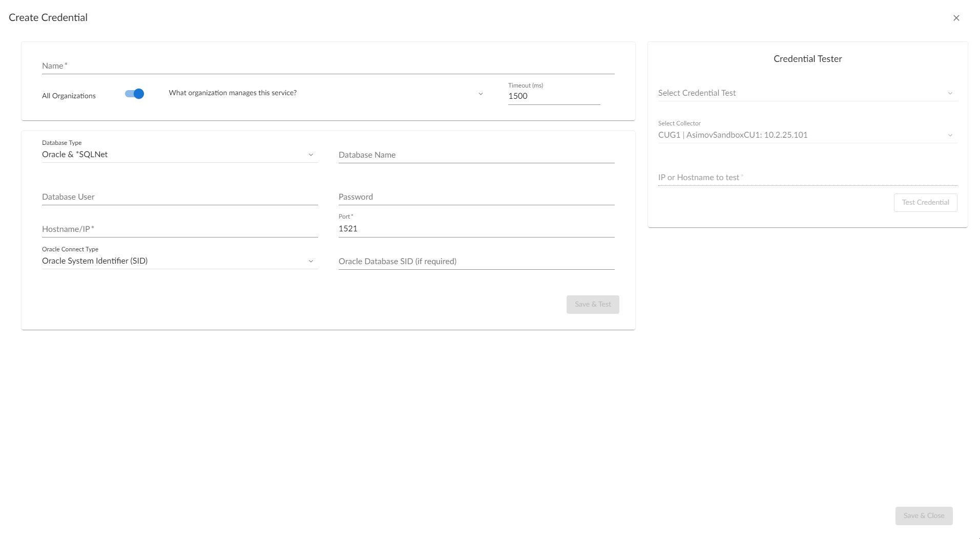
Task: Click the Credential Tester heading
Action: pyautogui.click(x=807, y=59)
